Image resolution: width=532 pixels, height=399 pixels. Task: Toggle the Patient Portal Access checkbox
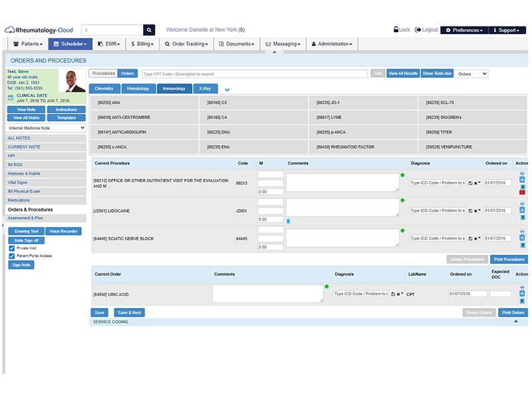point(12,256)
